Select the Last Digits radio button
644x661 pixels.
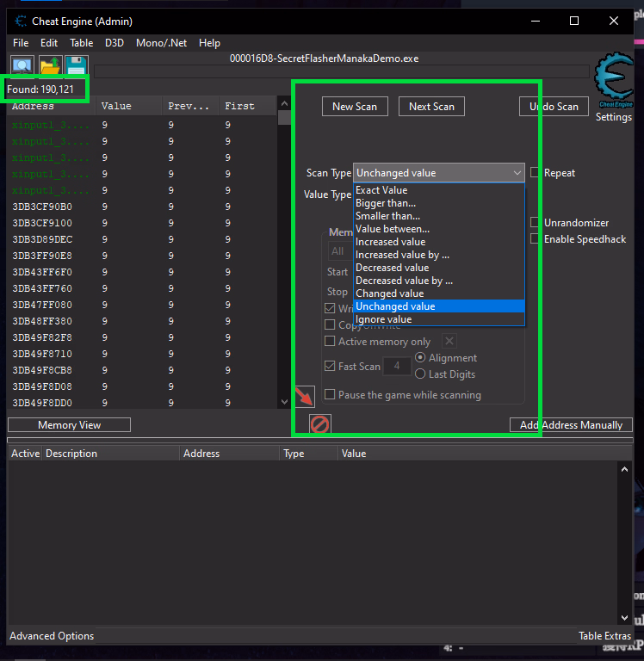pos(420,374)
